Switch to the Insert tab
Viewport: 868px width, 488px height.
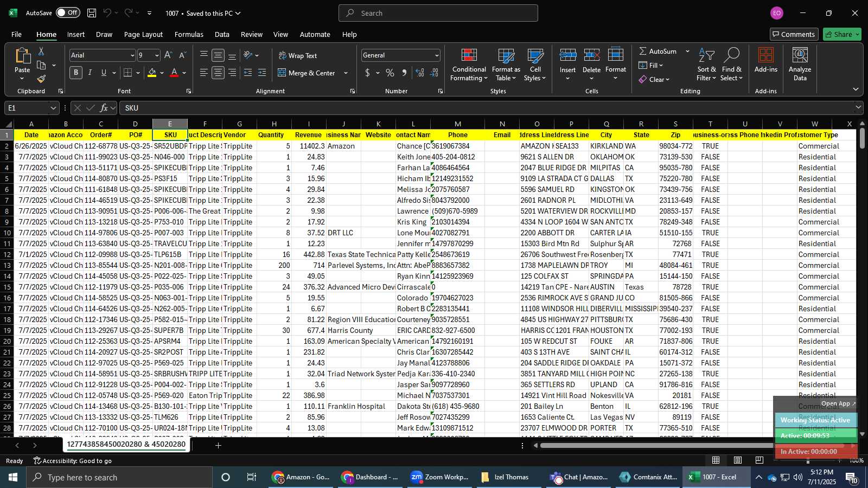click(76, 34)
